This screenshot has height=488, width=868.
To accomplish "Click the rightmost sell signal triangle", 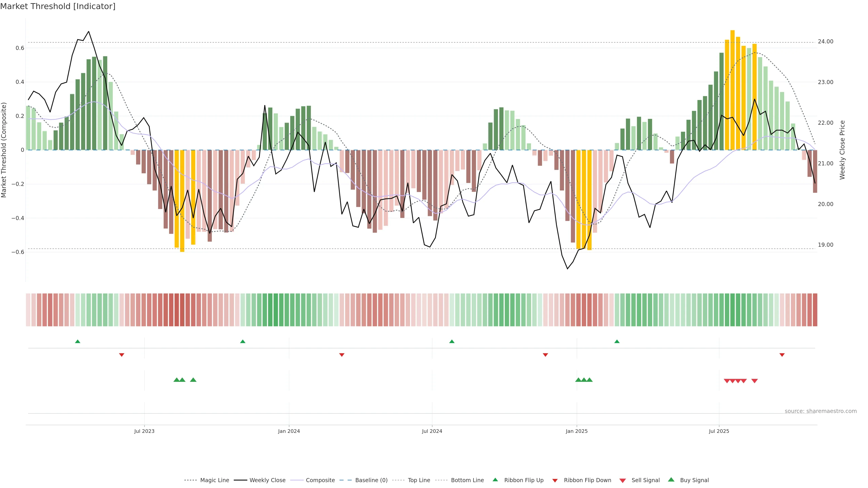I will [755, 381].
